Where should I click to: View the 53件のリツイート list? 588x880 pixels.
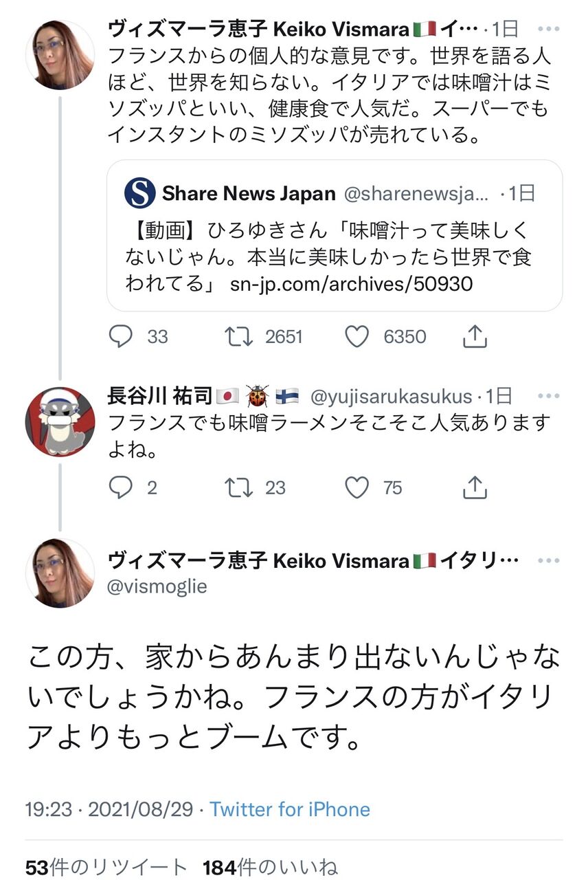106,867
